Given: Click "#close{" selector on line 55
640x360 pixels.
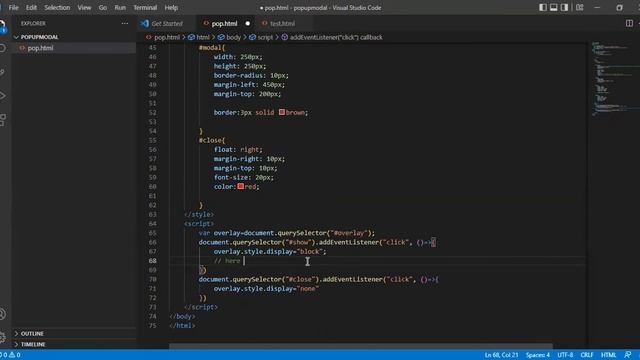Looking at the screenshot, I should click(x=212, y=140).
